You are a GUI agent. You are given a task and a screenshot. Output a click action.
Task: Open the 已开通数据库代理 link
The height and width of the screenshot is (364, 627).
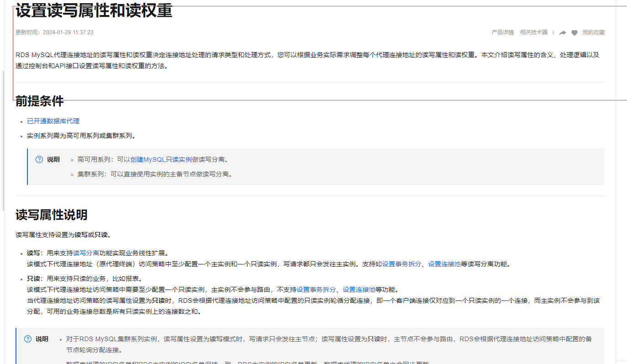[53, 121]
